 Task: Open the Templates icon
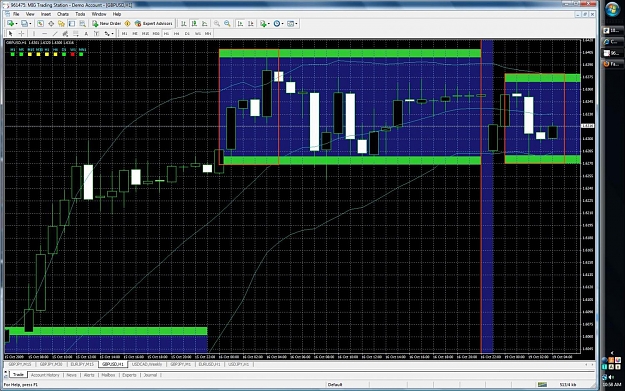291,24
